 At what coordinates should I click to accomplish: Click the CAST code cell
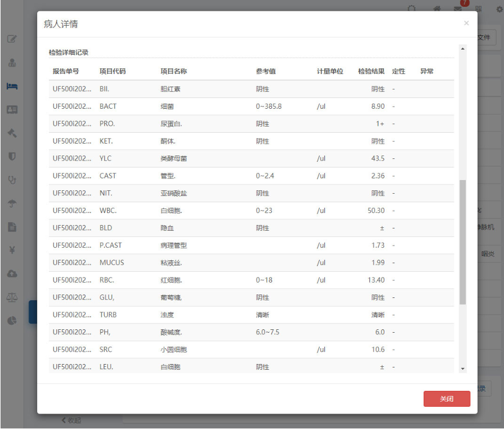point(108,175)
